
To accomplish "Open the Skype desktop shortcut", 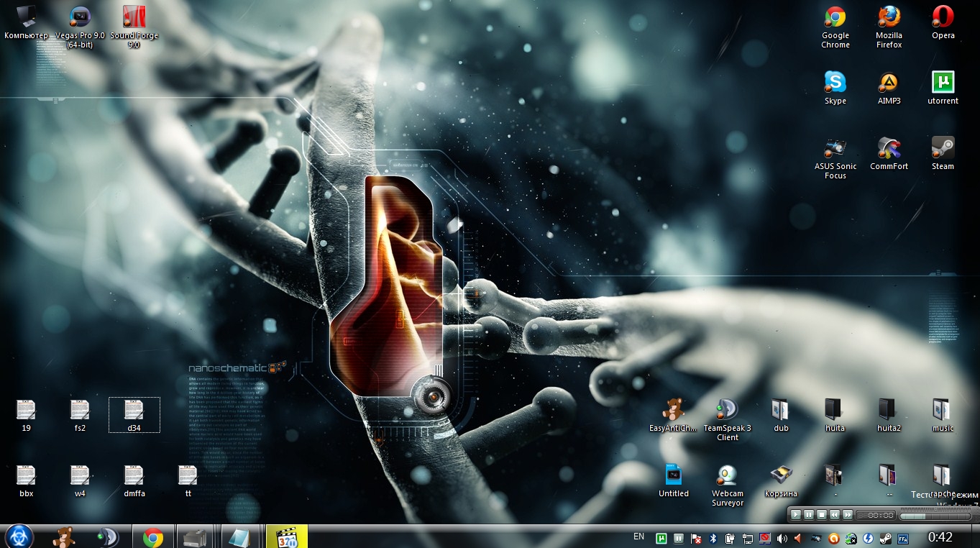I will (x=835, y=88).
